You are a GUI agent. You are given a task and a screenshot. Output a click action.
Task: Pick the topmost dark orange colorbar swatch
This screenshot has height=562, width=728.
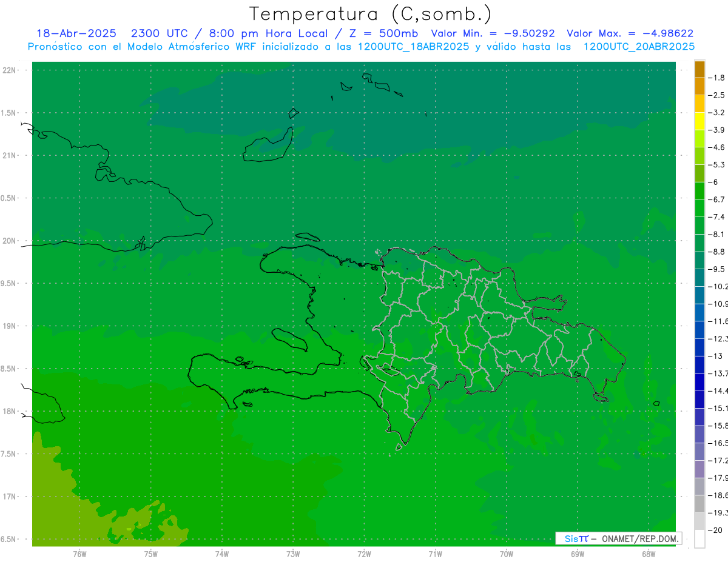[x=699, y=69]
